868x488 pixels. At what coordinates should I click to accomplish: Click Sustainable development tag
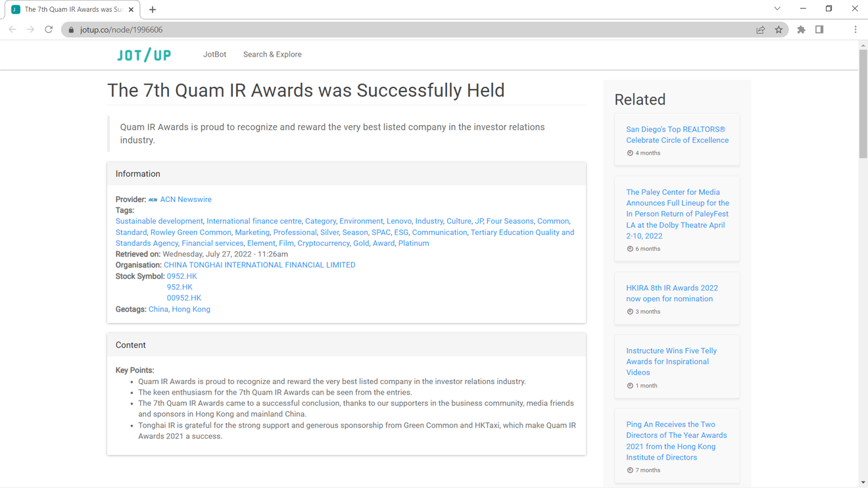[x=159, y=221]
